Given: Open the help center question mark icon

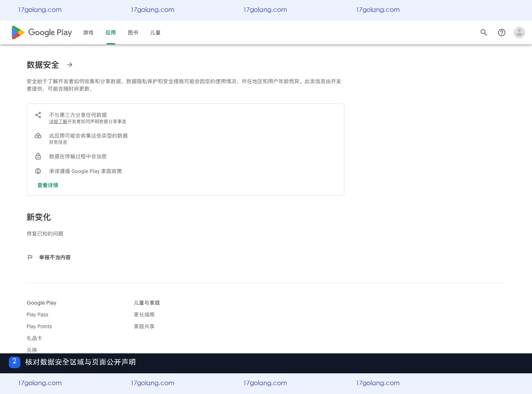Looking at the screenshot, I should [x=502, y=33].
